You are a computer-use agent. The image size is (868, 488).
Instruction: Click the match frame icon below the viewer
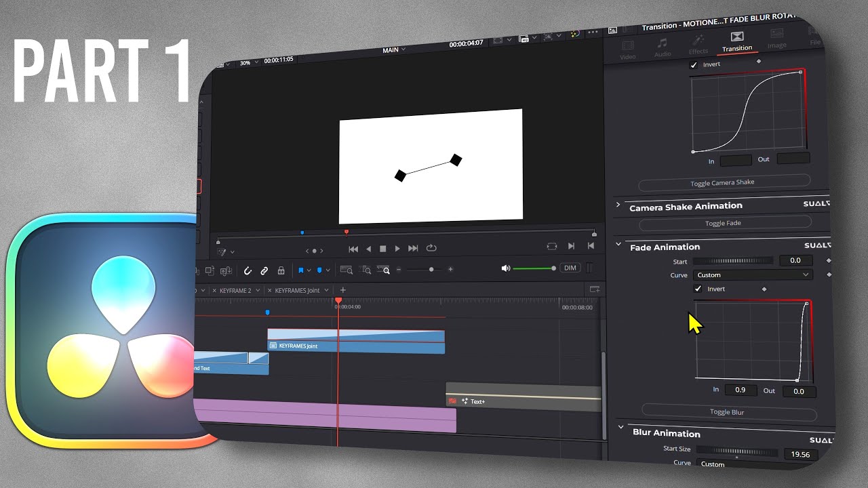click(x=551, y=247)
